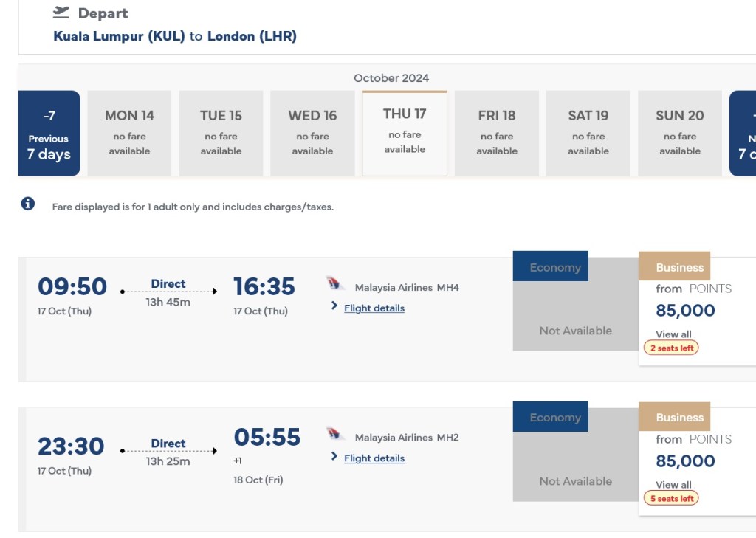Expand Flight details chevron for MH4
Screen dimensions: 756x538
(x=334, y=306)
